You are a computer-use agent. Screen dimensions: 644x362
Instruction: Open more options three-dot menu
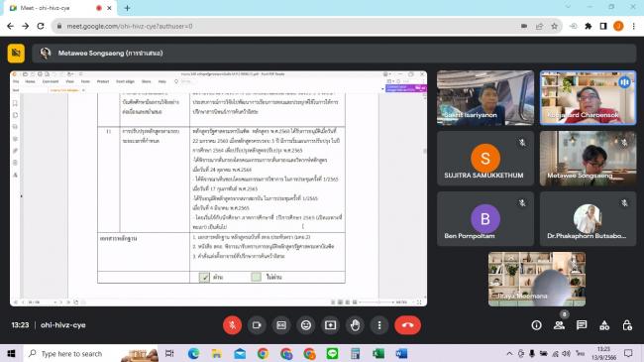pyautogui.click(x=379, y=325)
